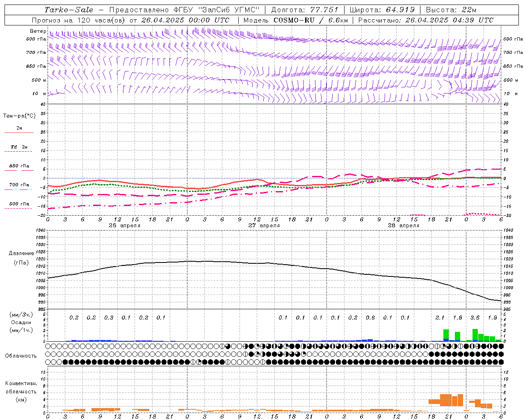Viewport: 525px width, 420px height.
Task: Select the 0.6 precipitation value
Action: tap(370, 318)
